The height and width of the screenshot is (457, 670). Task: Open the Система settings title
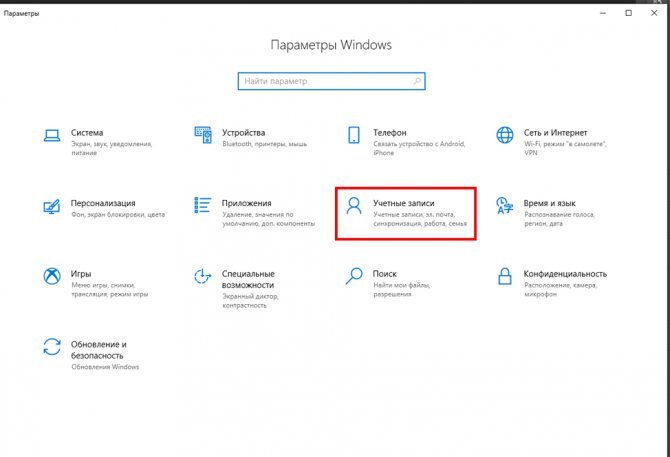tap(87, 133)
